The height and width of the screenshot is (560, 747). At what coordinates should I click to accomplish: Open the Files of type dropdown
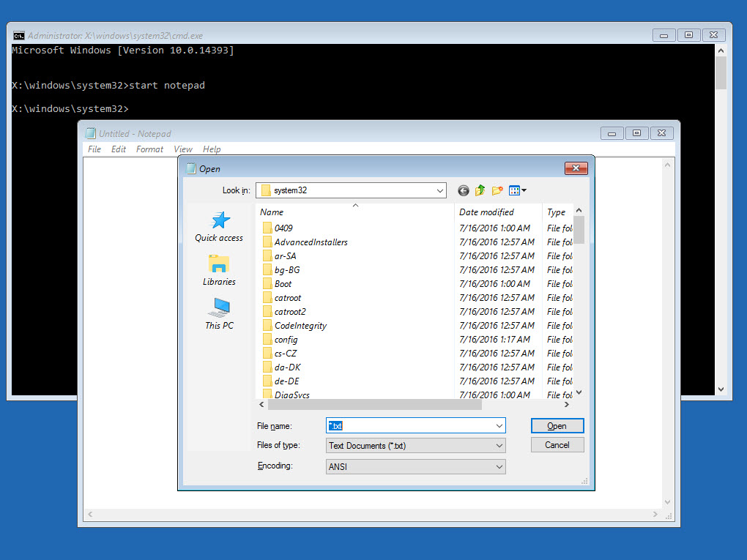(x=415, y=446)
